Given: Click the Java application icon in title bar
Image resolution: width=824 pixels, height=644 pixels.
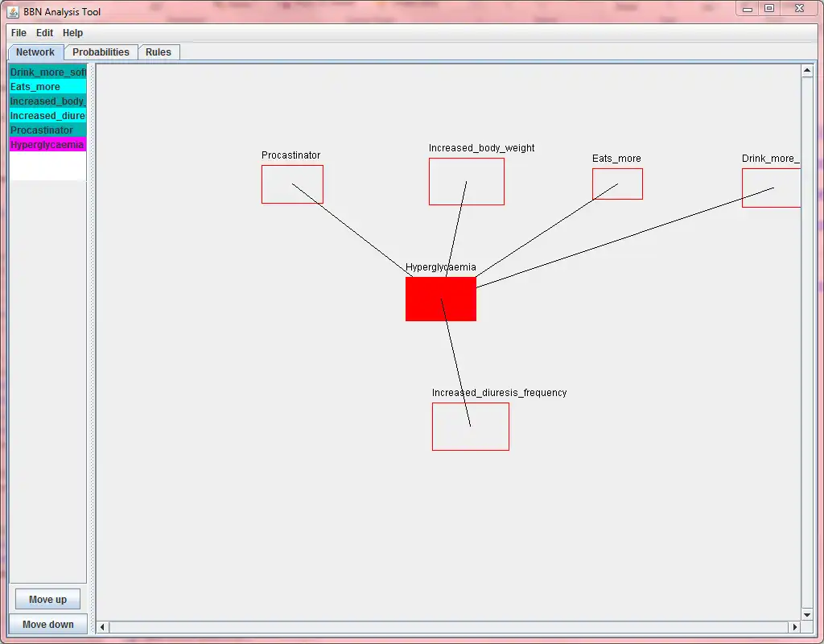Looking at the screenshot, I should (x=13, y=11).
